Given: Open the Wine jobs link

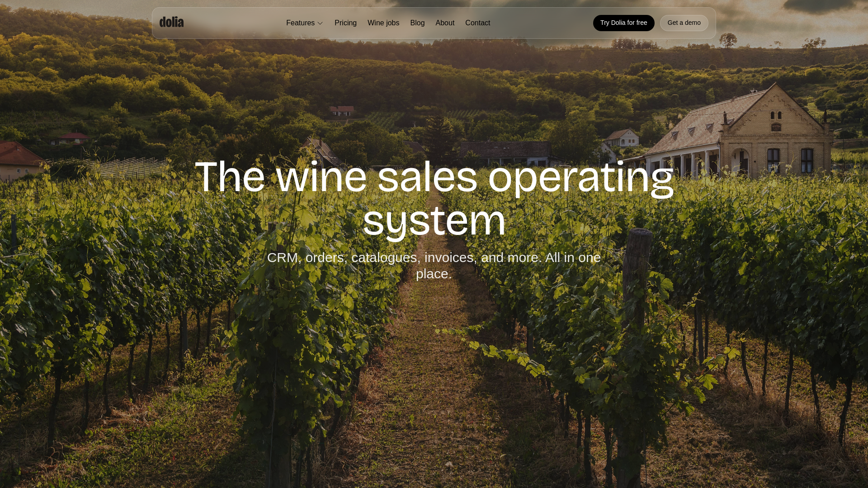Looking at the screenshot, I should 383,23.
